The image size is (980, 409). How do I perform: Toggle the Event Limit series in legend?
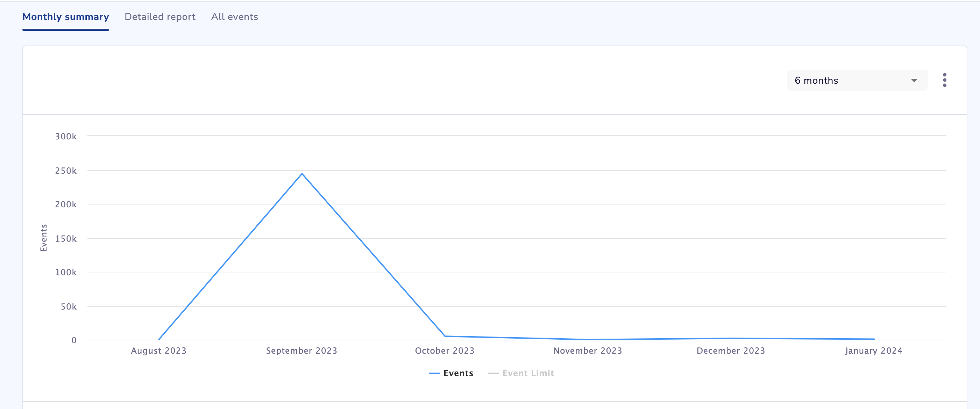520,373
